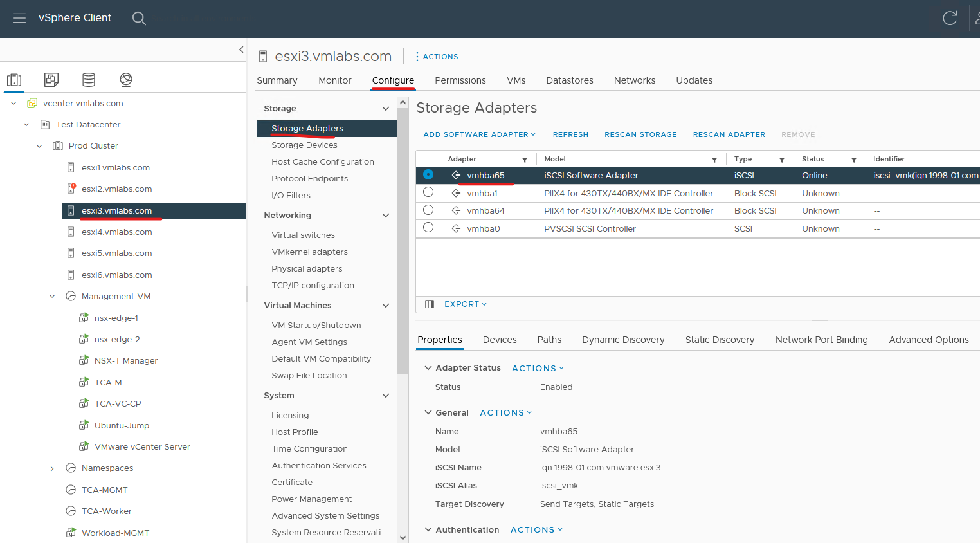Select the vmhba0 adapter radio button
Image resolution: width=980 pixels, height=543 pixels.
click(428, 227)
